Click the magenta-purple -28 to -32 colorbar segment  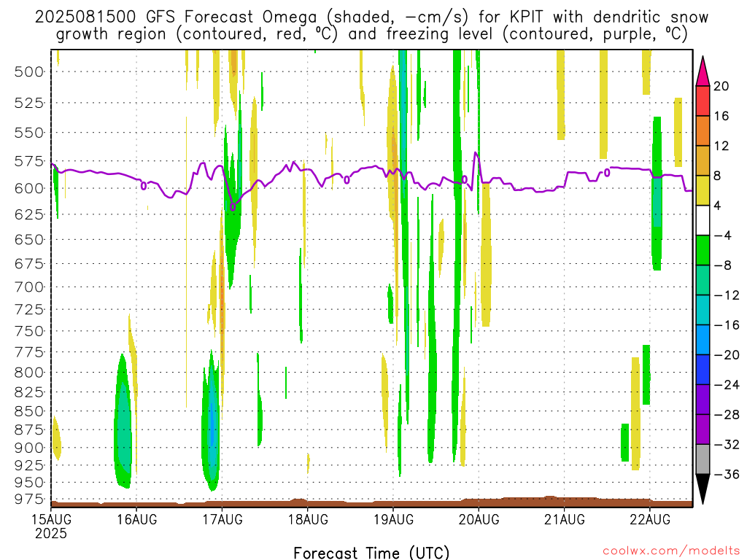click(x=703, y=429)
